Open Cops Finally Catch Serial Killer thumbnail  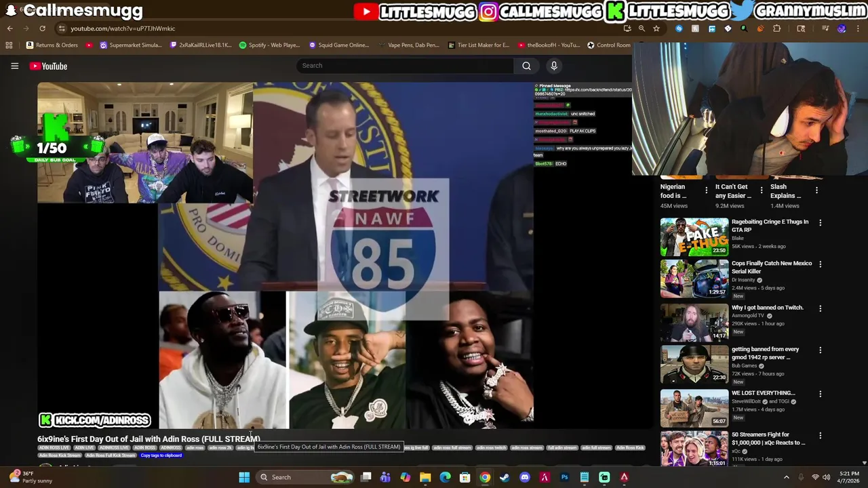click(694, 279)
